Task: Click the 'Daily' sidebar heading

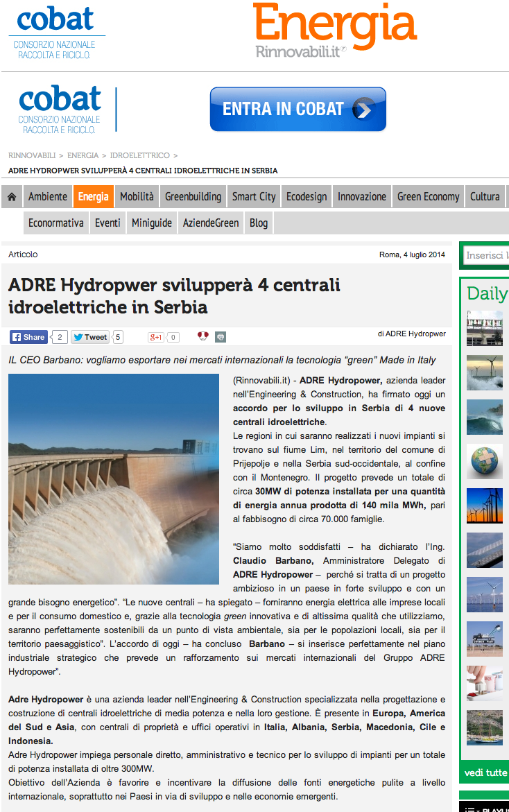Action: click(487, 293)
